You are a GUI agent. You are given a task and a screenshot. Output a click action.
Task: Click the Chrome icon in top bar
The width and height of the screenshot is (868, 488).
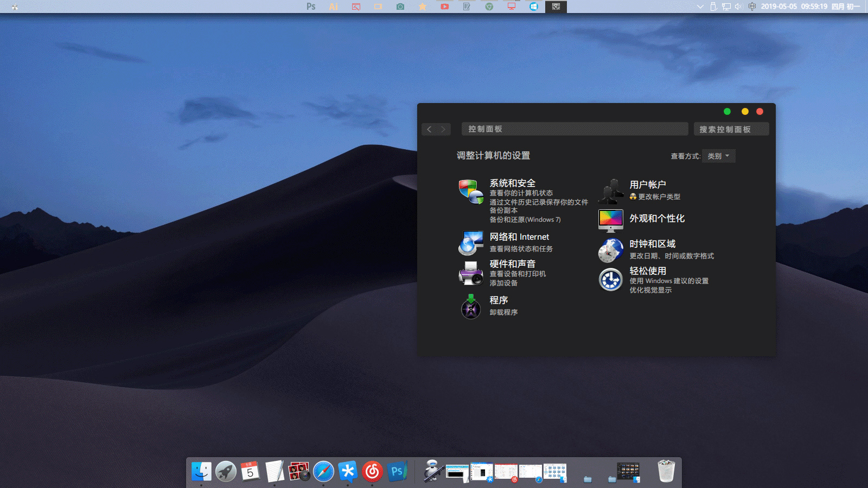(489, 7)
